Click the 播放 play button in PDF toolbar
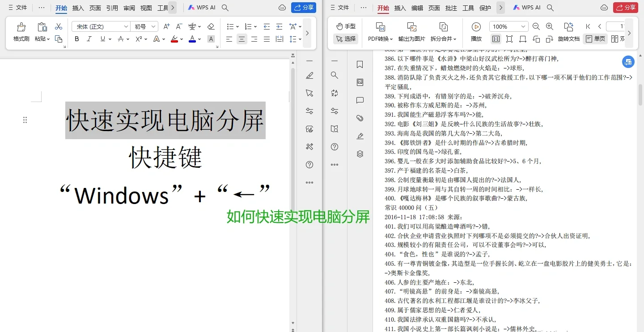This screenshot has width=644, height=332. pos(476,31)
